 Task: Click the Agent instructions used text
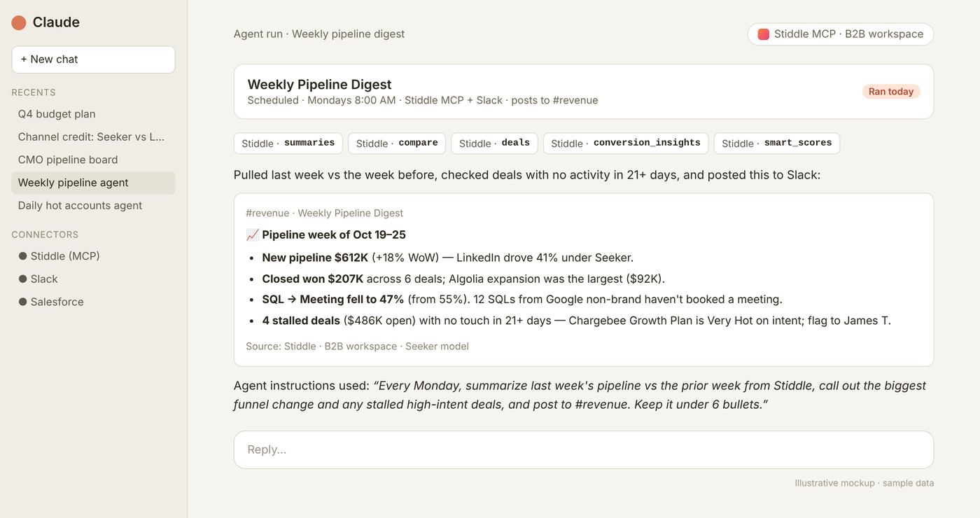click(580, 395)
